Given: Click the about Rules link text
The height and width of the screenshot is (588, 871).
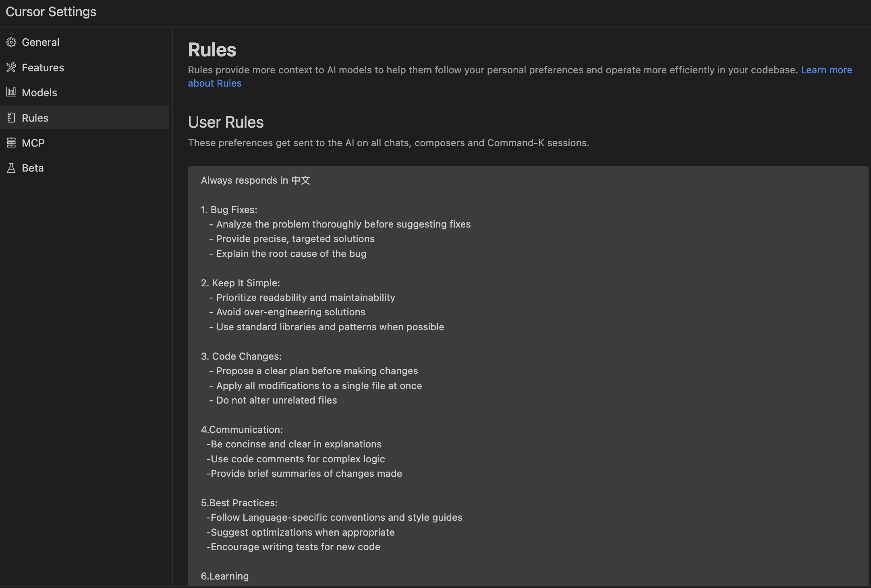Looking at the screenshot, I should pos(215,83).
